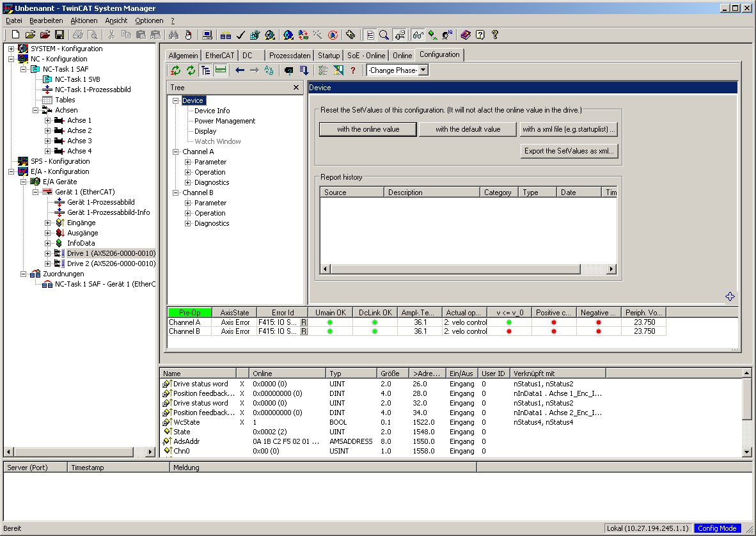
Task: Save the configuration with the floppy disk icon
Action: [59, 35]
